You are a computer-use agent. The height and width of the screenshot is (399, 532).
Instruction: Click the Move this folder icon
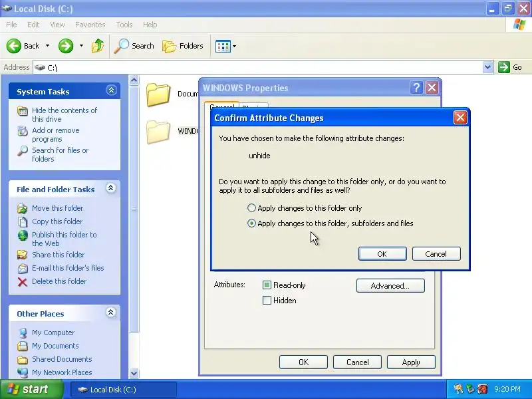(23, 208)
